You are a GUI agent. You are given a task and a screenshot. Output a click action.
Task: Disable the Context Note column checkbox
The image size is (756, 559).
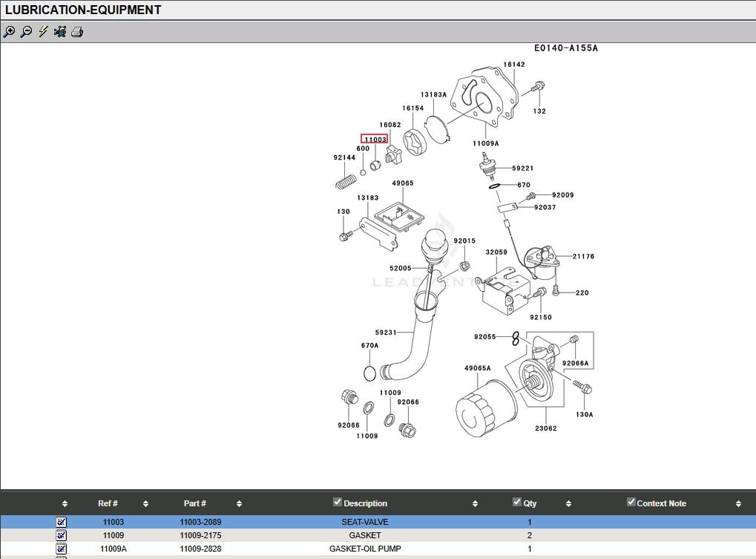click(631, 503)
